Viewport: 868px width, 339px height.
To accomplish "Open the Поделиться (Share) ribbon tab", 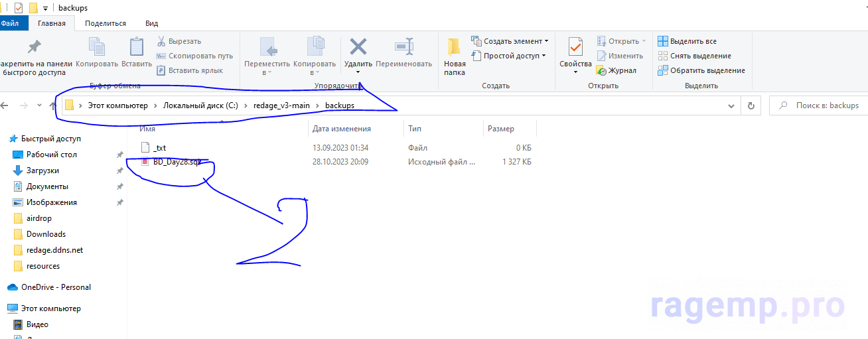I will [x=105, y=23].
